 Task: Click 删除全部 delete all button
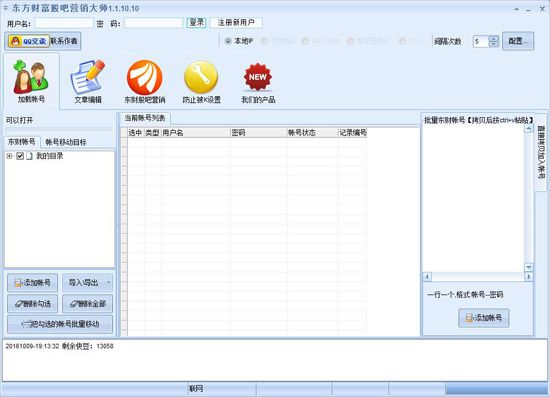coord(87,303)
